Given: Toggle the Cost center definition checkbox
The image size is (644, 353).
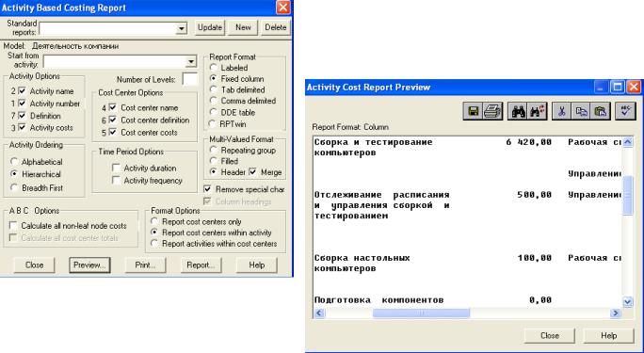Looking at the screenshot, I should (113, 120).
